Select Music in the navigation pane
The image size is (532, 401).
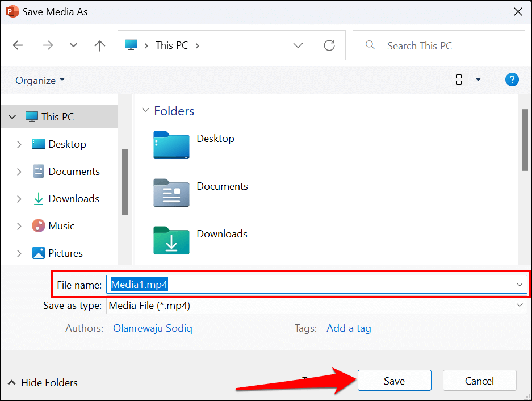click(x=61, y=226)
